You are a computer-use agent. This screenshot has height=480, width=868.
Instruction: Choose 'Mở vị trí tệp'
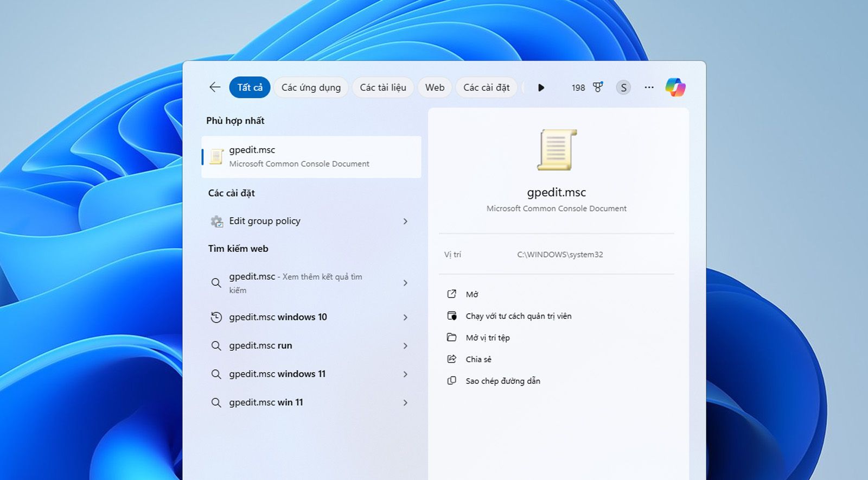click(488, 338)
